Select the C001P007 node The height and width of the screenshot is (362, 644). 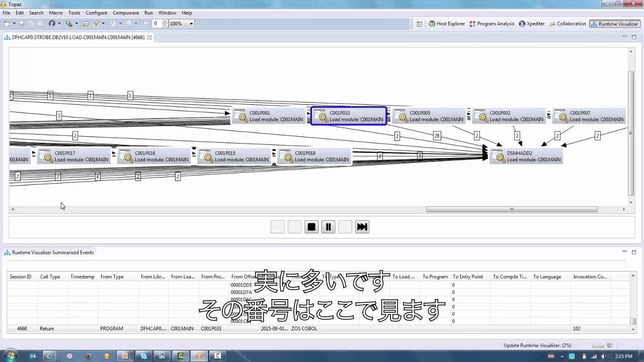589,116
